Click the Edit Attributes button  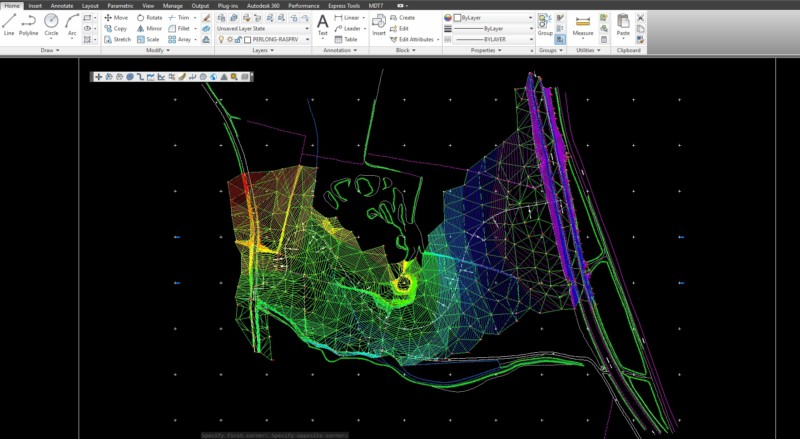click(x=413, y=39)
